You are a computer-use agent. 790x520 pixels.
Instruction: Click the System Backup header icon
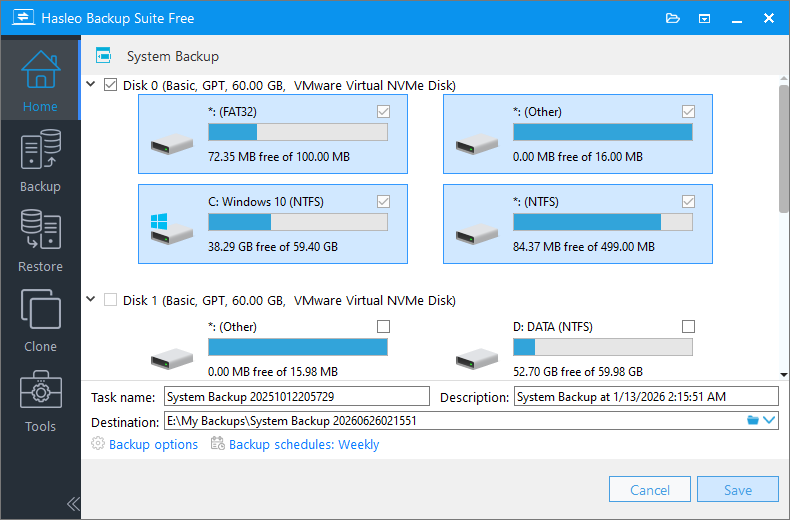(103, 55)
